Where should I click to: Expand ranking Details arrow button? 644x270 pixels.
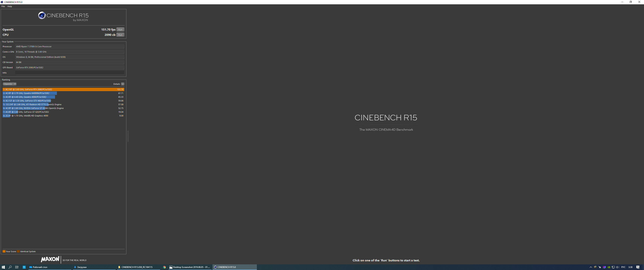click(123, 84)
